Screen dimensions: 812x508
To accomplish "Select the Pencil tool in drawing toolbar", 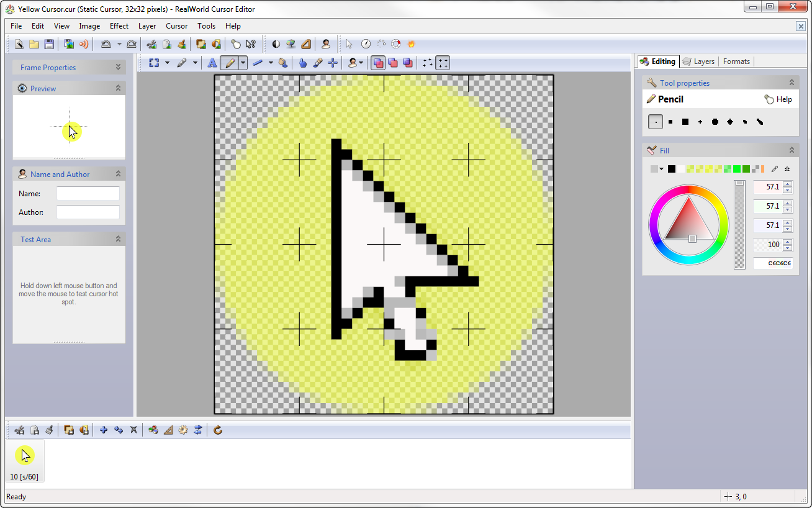I will click(x=229, y=63).
